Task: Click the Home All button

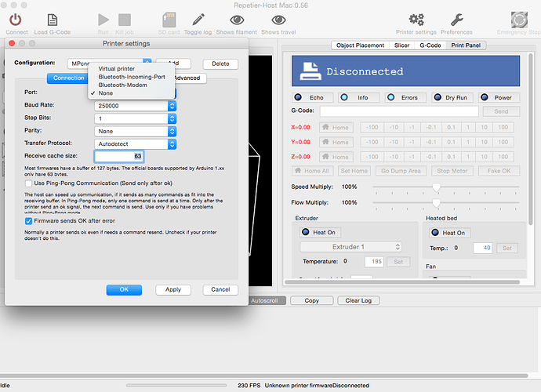Action: (x=314, y=171)
